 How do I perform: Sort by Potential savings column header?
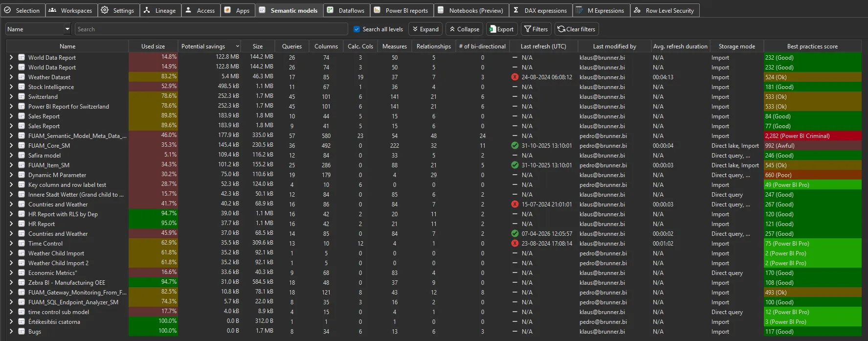pos(209,46)
